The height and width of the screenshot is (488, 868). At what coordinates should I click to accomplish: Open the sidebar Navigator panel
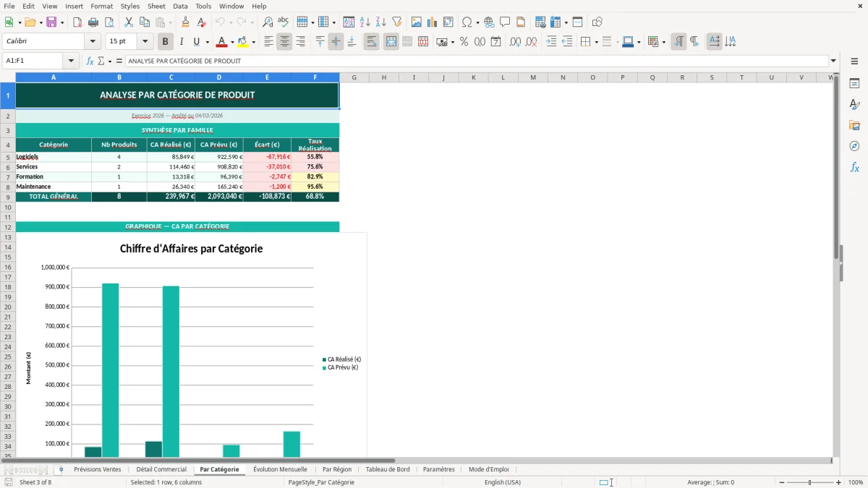tap(854, 146)
